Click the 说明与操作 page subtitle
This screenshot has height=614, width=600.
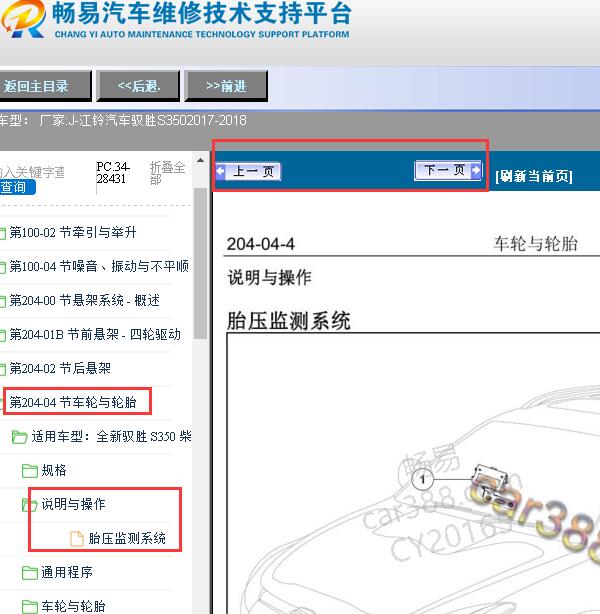click(269, 278)
